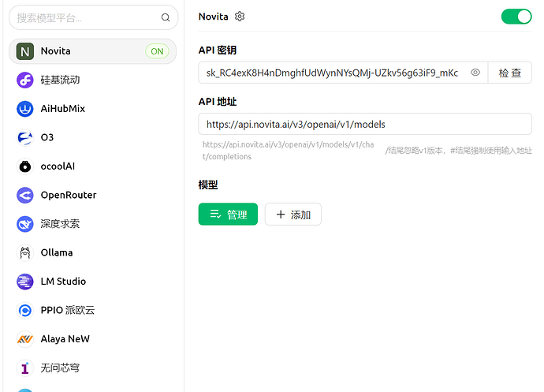Click the search magnifier icon
This screenshot has height=392, width=544.
[x=166, y=17]
